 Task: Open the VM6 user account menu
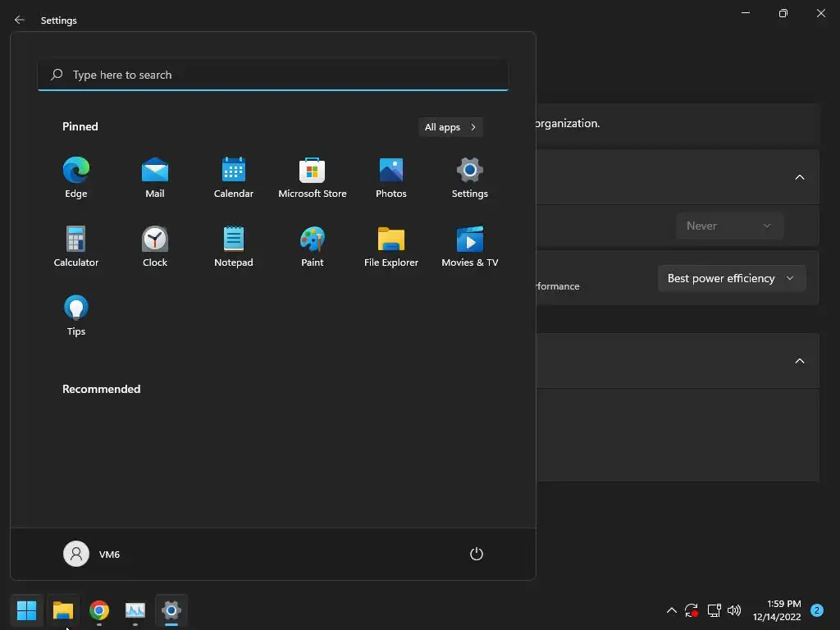point(92,554)
